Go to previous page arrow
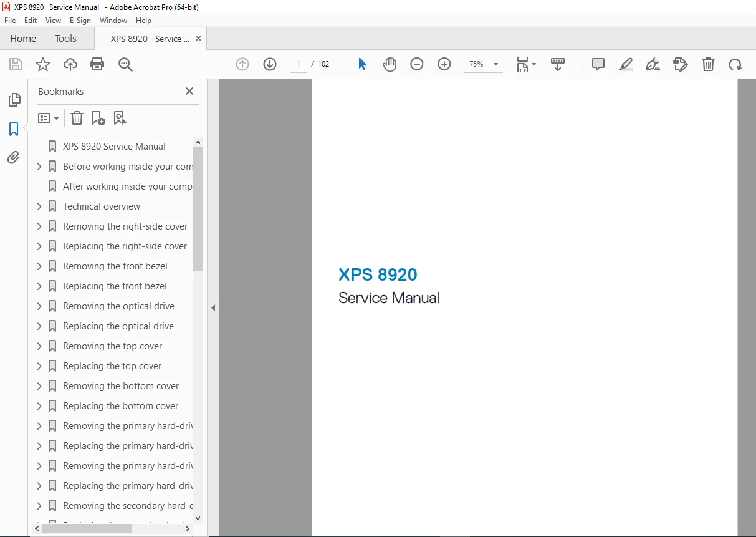The image size is (756, 537). click(x=242, y=64)
